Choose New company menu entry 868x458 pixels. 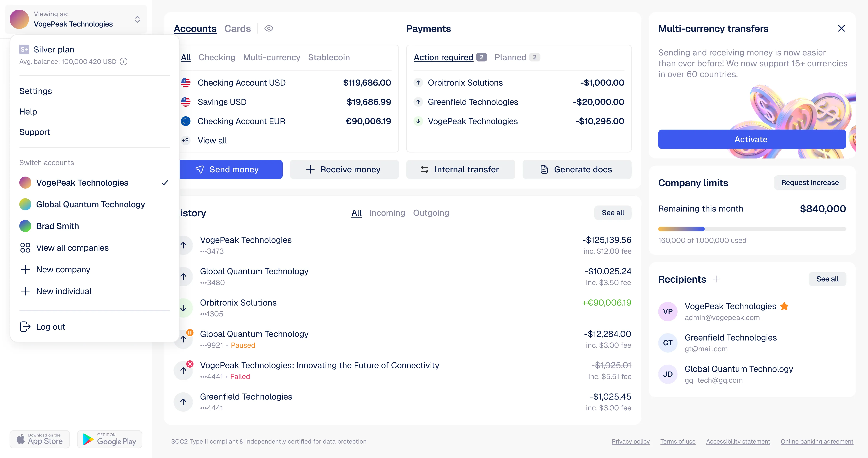coord(95,269)
